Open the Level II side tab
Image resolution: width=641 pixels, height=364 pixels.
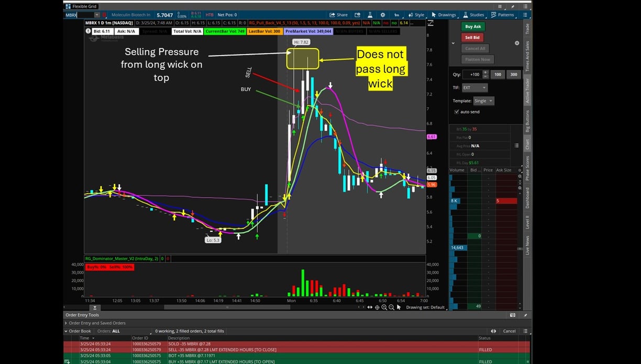pyautogui.click(x=527, y=222)
